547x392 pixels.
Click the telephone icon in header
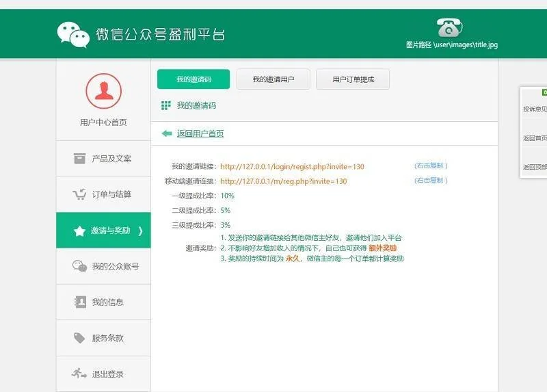click(x=449, y=27)
